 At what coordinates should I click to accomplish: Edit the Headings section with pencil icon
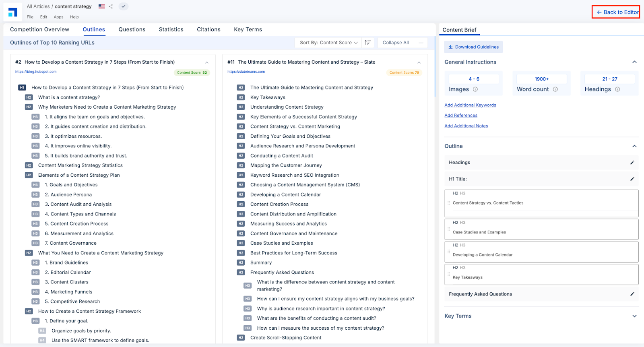[x=632, y=163]
